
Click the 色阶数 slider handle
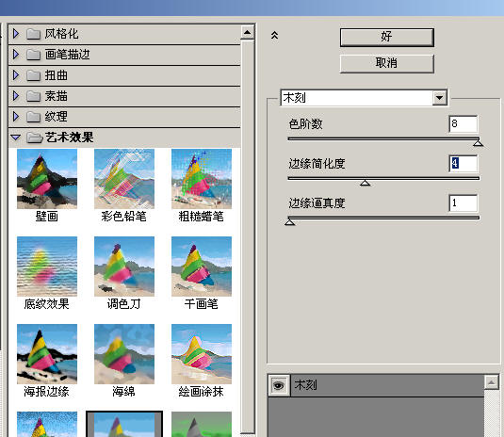[x=478, y=142]
